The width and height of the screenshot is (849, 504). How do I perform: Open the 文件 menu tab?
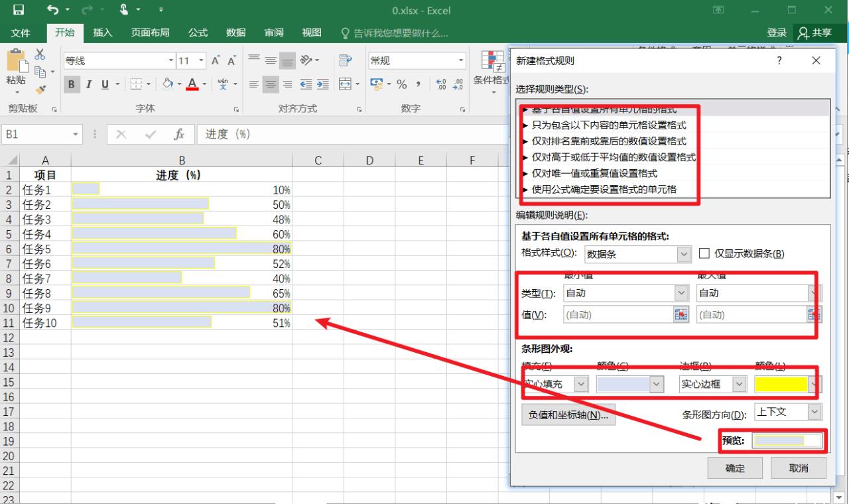coord(21,32)
